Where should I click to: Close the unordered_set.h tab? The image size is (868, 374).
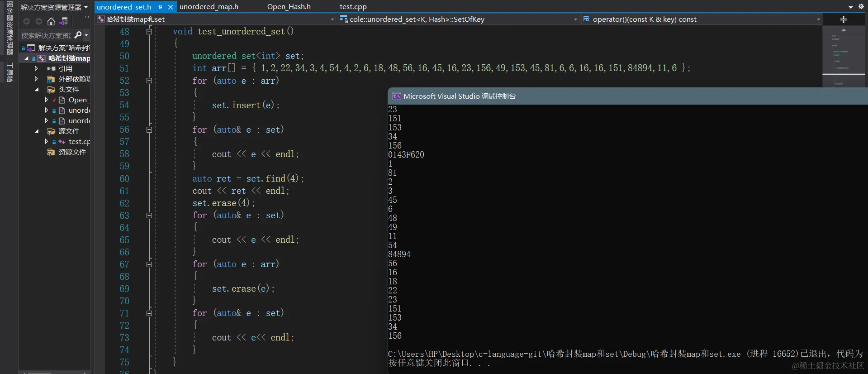170,7
